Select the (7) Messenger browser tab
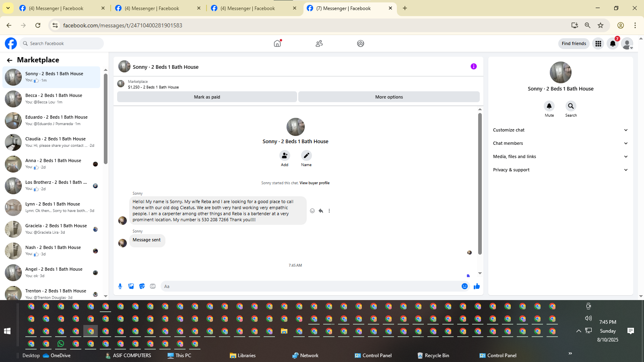 point(349,8)
